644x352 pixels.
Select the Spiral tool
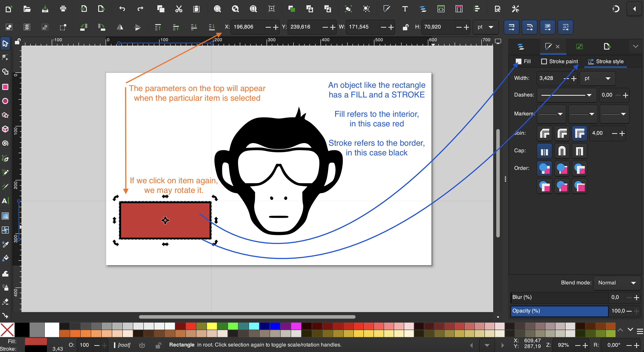point(5,143)
